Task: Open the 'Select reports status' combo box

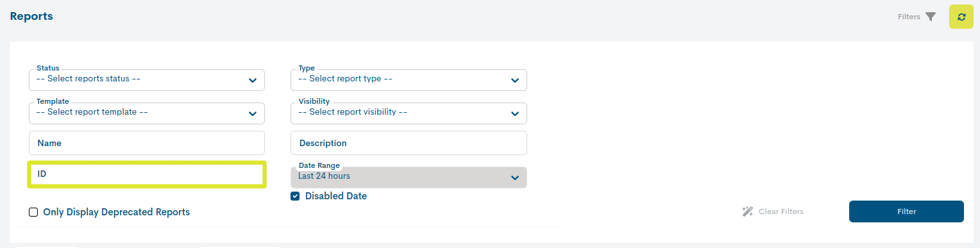Action: pyautogui.click(x=147, y=79)
